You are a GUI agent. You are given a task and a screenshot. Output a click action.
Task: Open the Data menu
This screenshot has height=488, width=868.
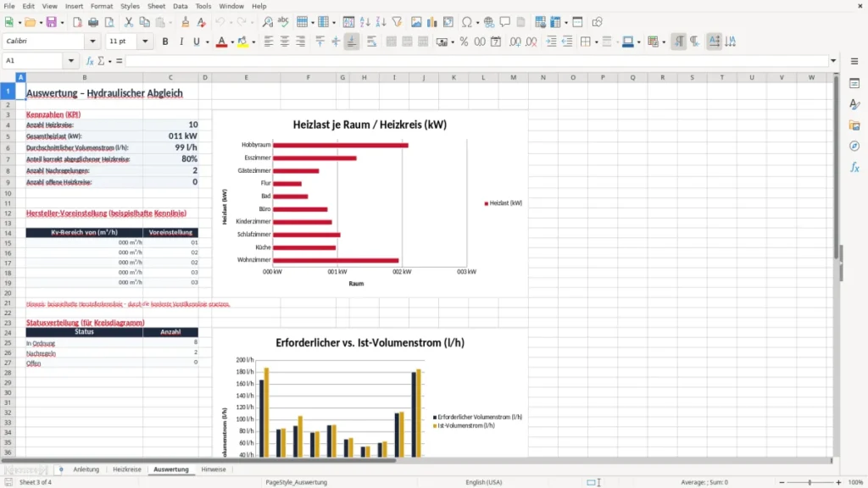[x=180, y=6]
